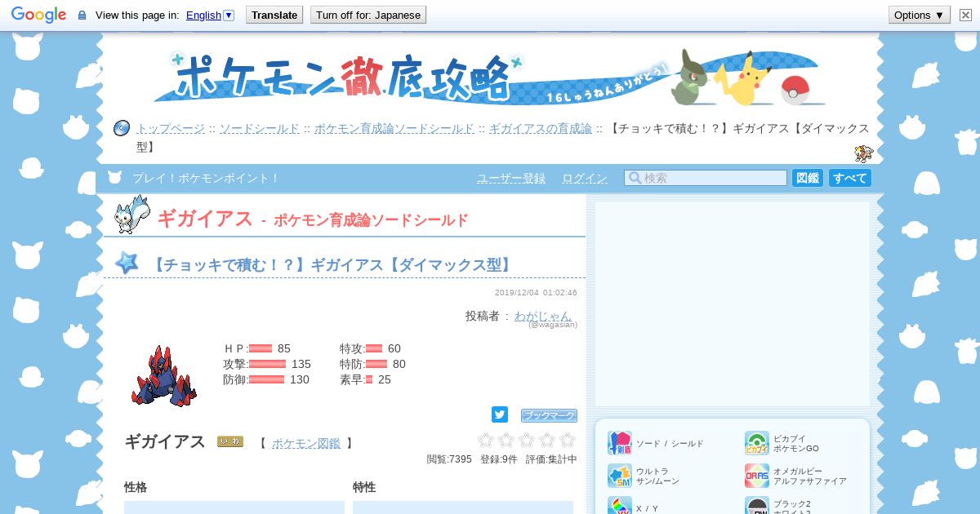Share on Twitter via bird icon

coord(500,414)
